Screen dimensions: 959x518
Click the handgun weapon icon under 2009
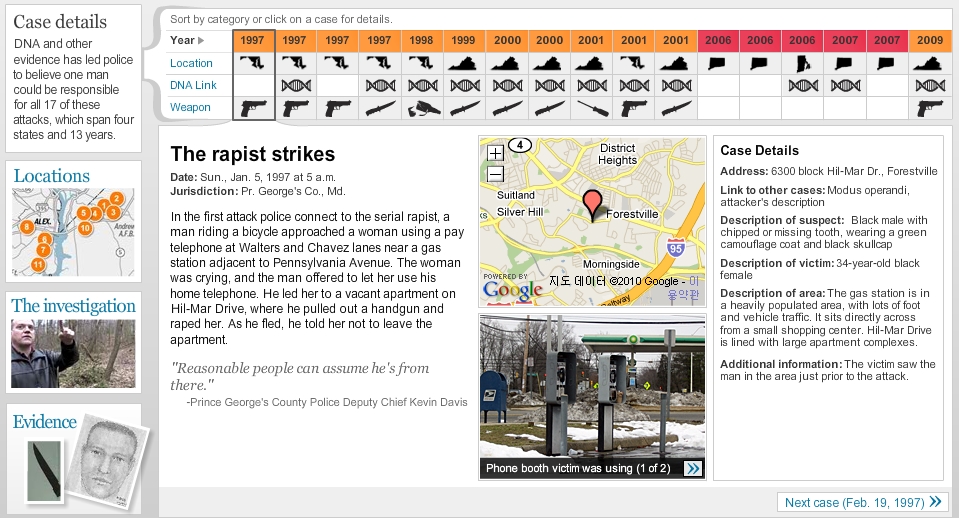pos(930,108)
